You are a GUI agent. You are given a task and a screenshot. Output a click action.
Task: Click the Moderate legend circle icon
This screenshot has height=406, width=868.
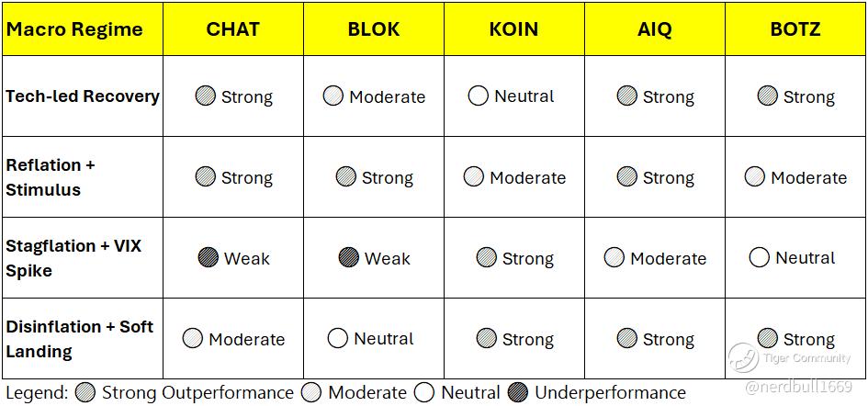click(311, 392)
